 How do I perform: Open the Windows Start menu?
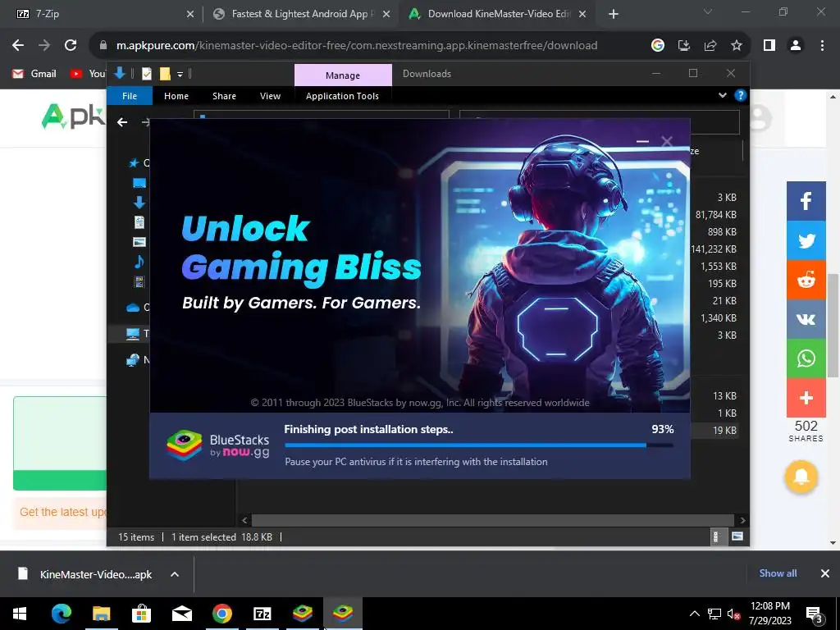pyautogui.click(x=20, y=614)
